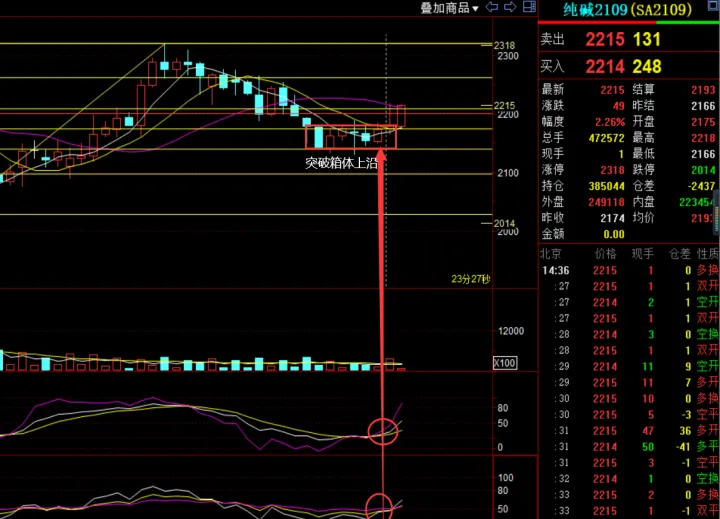Select the 突破箱体上沿 text annotation
Screen dimensions: 720x519
(x=340, y=162)
